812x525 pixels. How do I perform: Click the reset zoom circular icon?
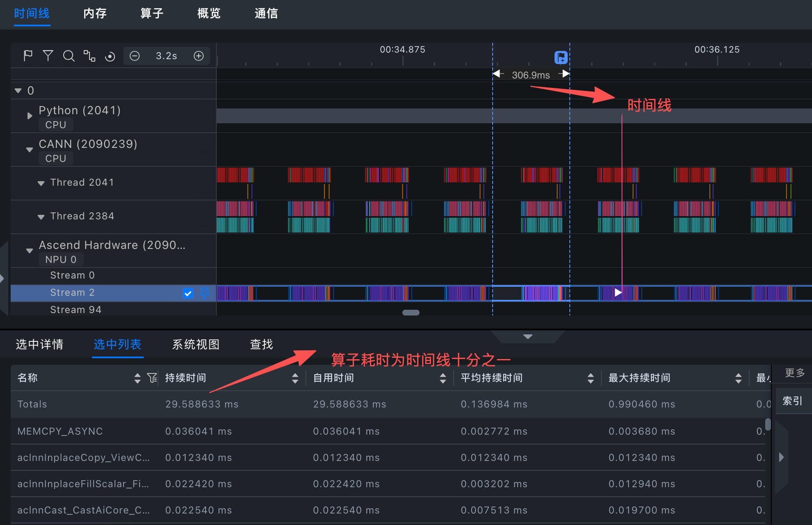[x=110, y=56]
